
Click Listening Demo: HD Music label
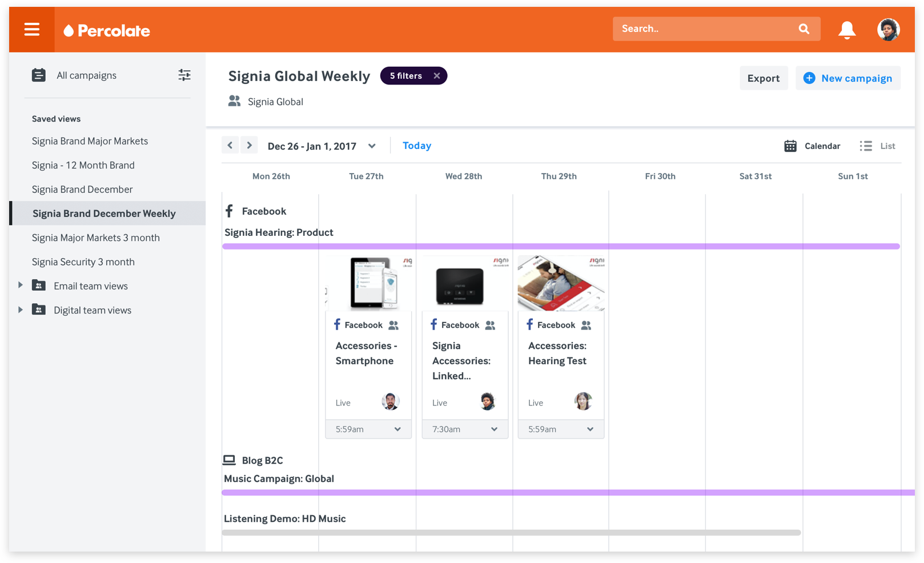284,518
